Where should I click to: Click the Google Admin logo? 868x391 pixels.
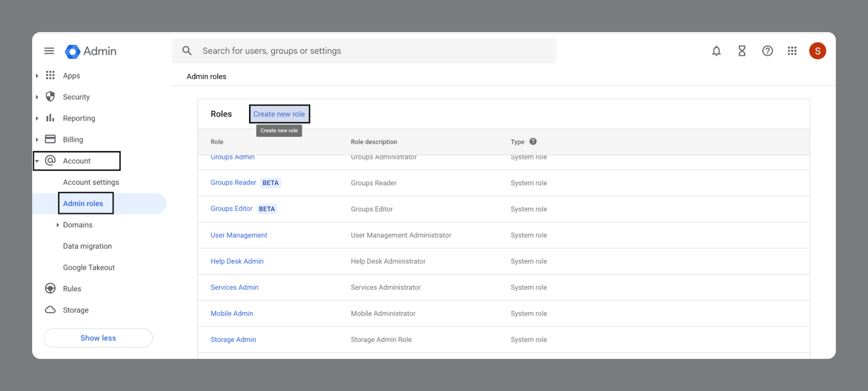91,51
